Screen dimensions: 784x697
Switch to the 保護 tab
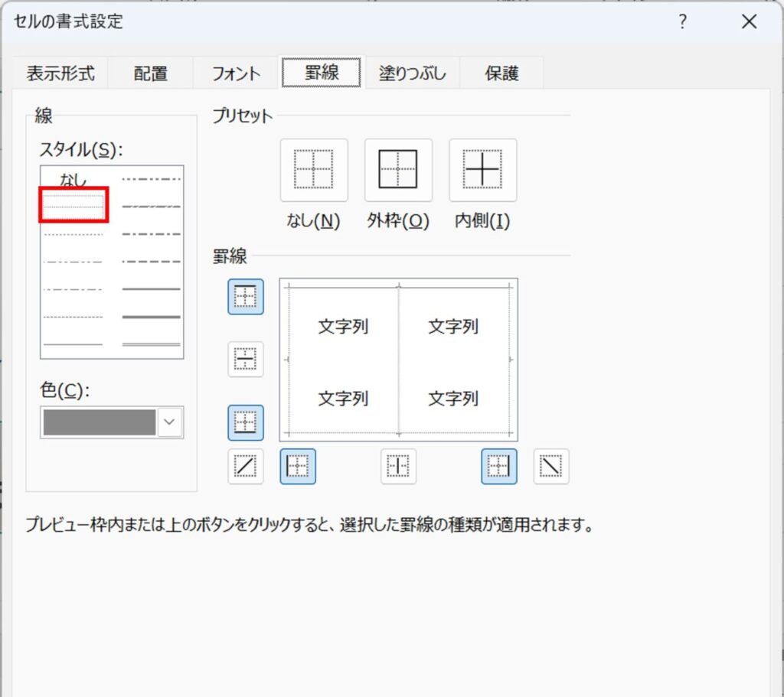(x=501, y=73)
